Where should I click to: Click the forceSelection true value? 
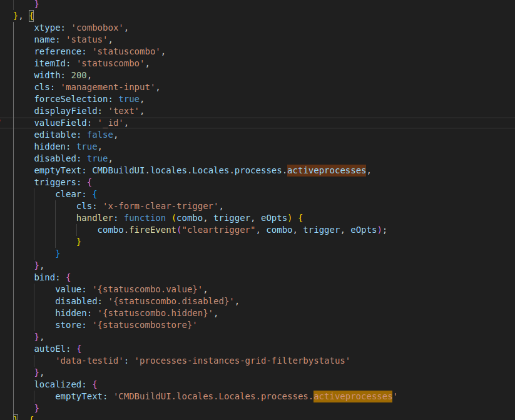click(x=129, y=99)
